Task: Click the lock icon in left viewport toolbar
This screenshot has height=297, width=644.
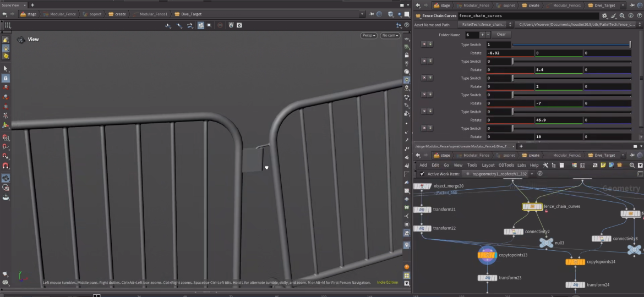Action: coord(6,79)
